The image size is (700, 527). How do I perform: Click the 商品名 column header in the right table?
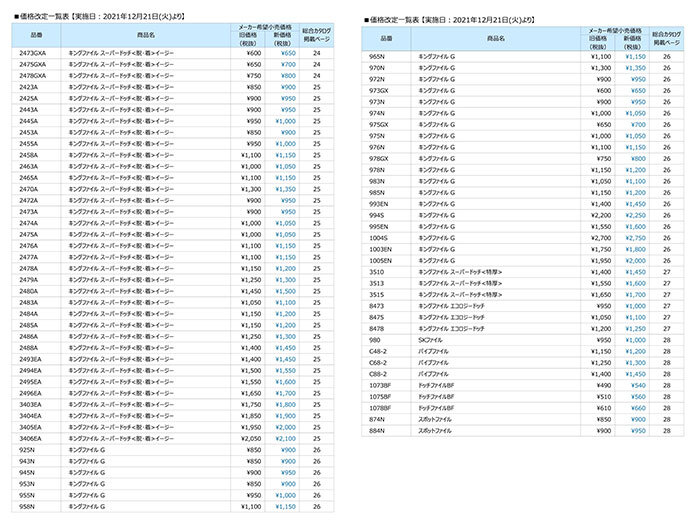pyautogui.click(x=495, y=38)
